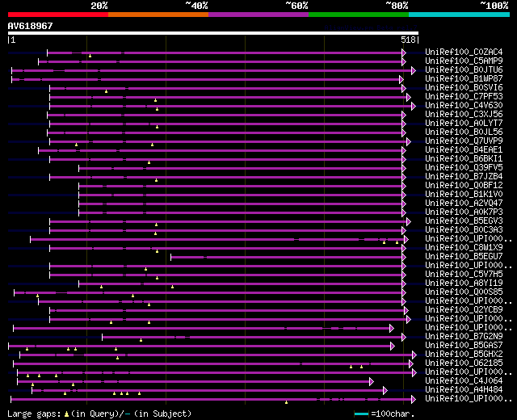
Task: Select the UniRef100_B0C3A3 subject label
Action: point(464,230)
